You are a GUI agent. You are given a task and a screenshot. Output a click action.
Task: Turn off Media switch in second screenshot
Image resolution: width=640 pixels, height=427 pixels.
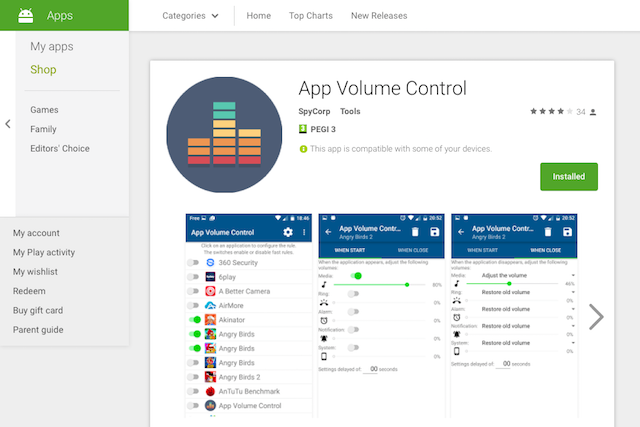[356, 276]
